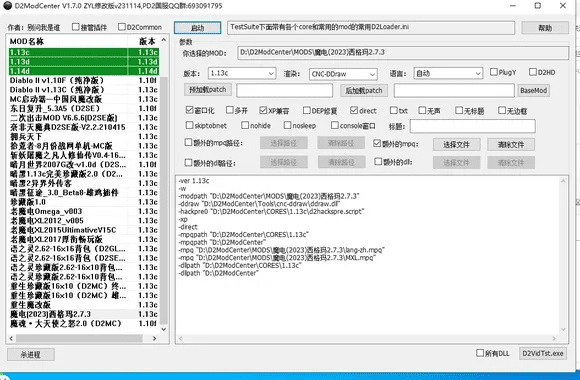Open the 语言 language dropdown showing 自动

click(x=448, y=73)
